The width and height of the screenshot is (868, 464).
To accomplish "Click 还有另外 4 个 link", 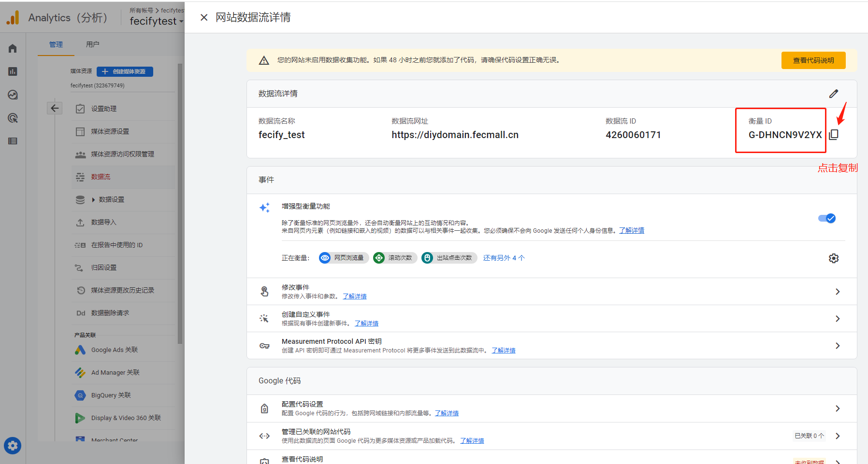I will coord(504,258).
